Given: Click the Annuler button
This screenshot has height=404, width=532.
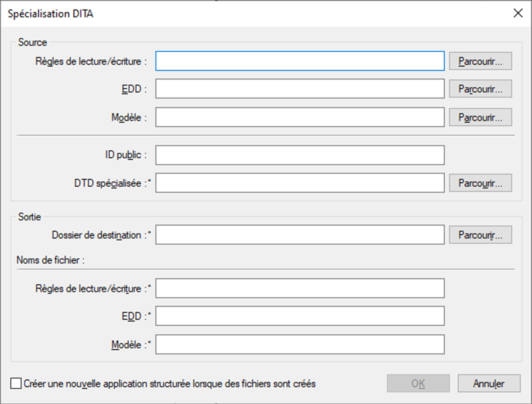Looking at the screenshot, I should click(x=489, y=384).
